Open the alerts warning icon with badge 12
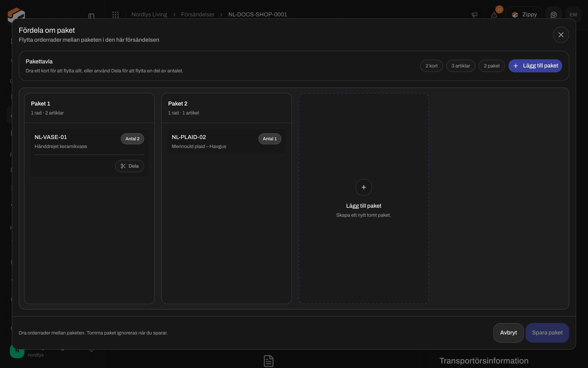The image size is (588, 368). point(494,15)
